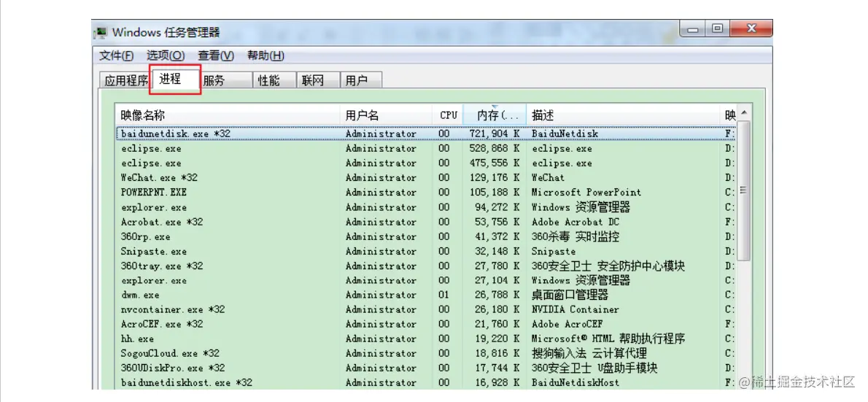Close the Task Manager window
868x402 pixels.
(x=751, y=28)
